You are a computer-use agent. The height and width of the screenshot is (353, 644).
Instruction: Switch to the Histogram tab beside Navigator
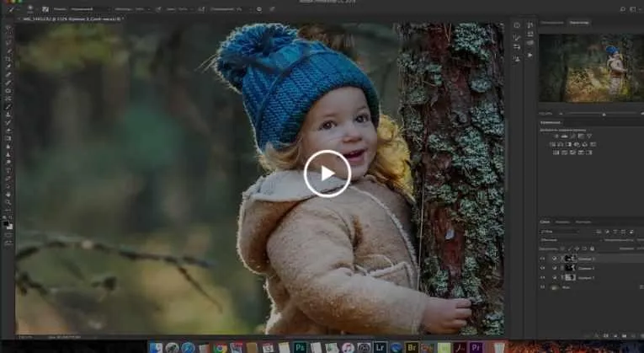coord(552,23)
